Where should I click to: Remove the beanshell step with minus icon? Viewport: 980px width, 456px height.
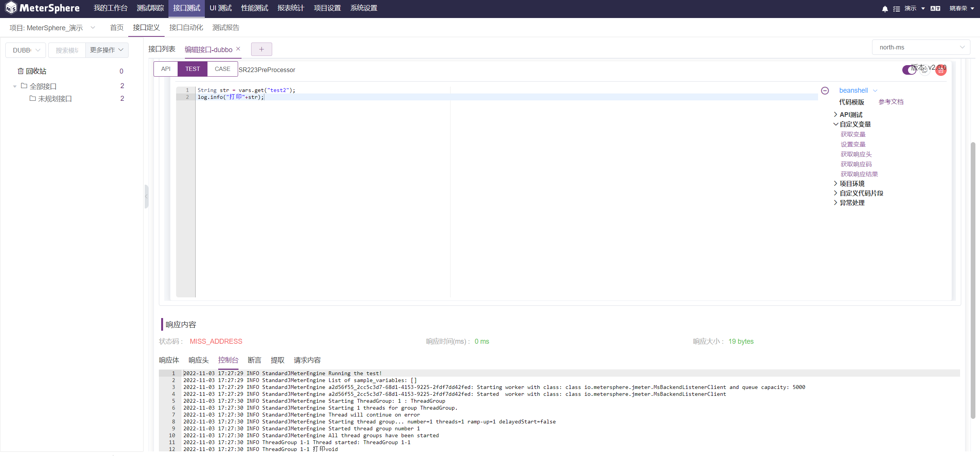tap(825, 90)
